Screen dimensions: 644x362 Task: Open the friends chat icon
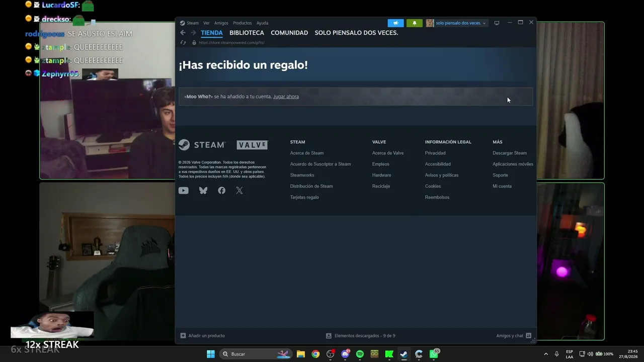(x=528, y=336)
